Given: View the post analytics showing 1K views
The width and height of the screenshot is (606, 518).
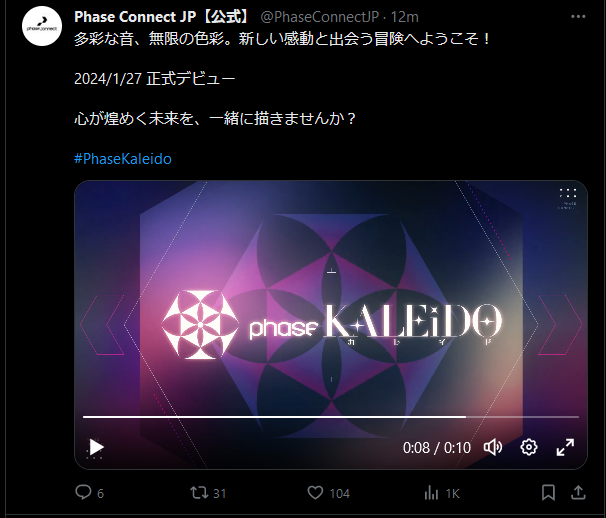Looking at the screenshot, I should coord(431,493).
